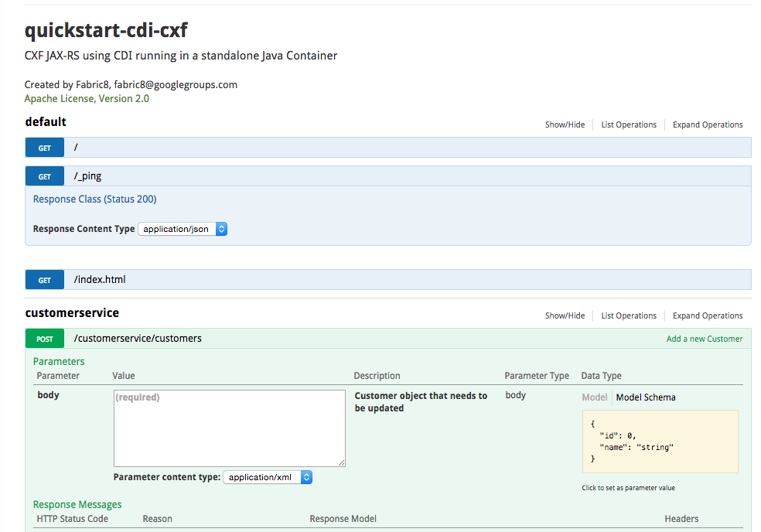The width and height of the screenshot is (761, 532).
Task: Expand the root / operation path
Action: 76,148
